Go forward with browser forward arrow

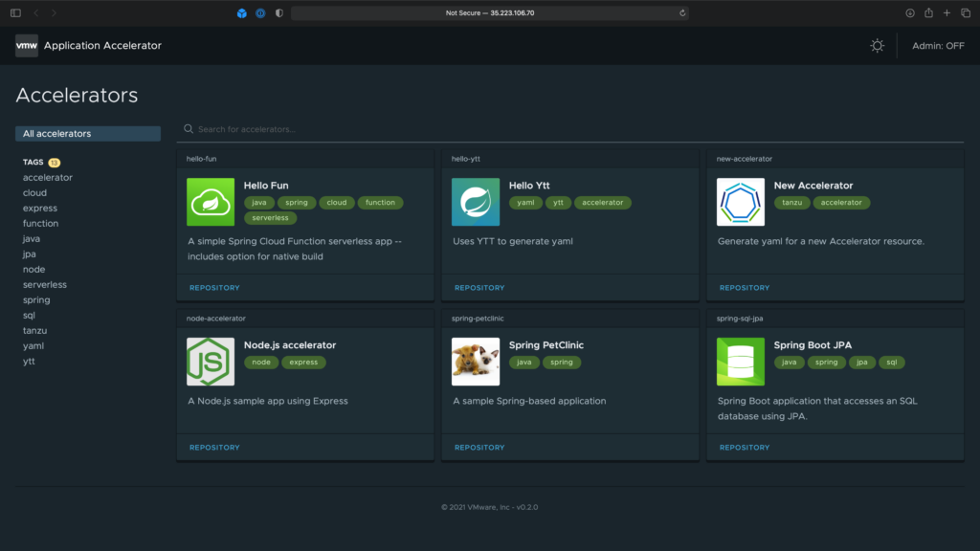point(54,12)
